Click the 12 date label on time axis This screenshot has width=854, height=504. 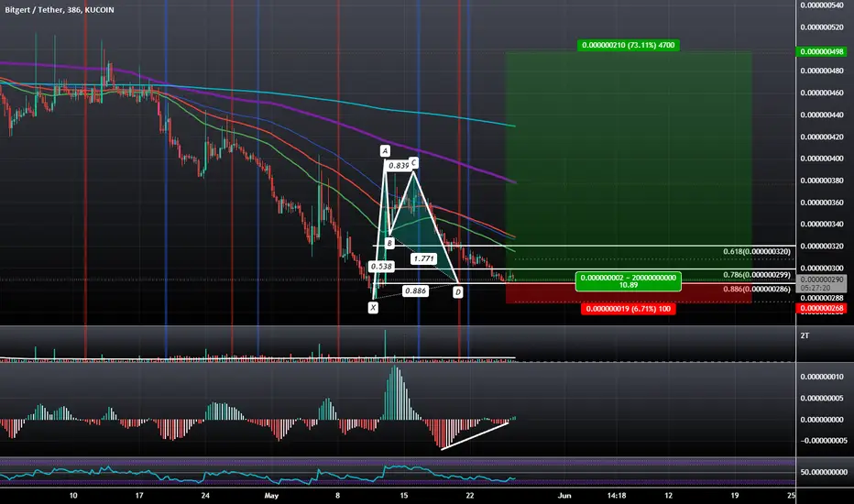pos(668,495)
